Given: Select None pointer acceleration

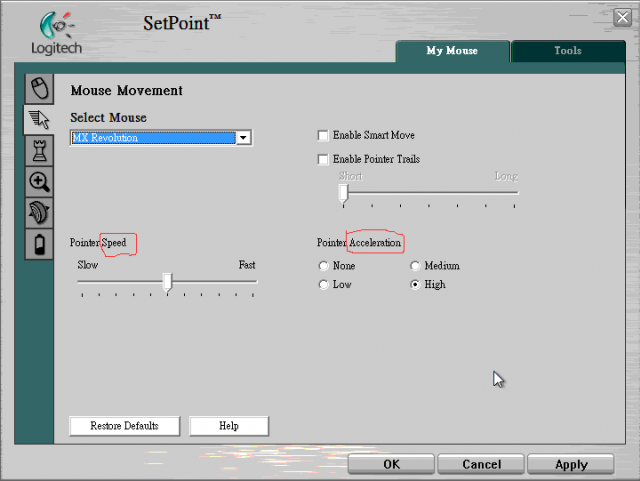Looking at the screenshot, I should click(x=323, y=266).
